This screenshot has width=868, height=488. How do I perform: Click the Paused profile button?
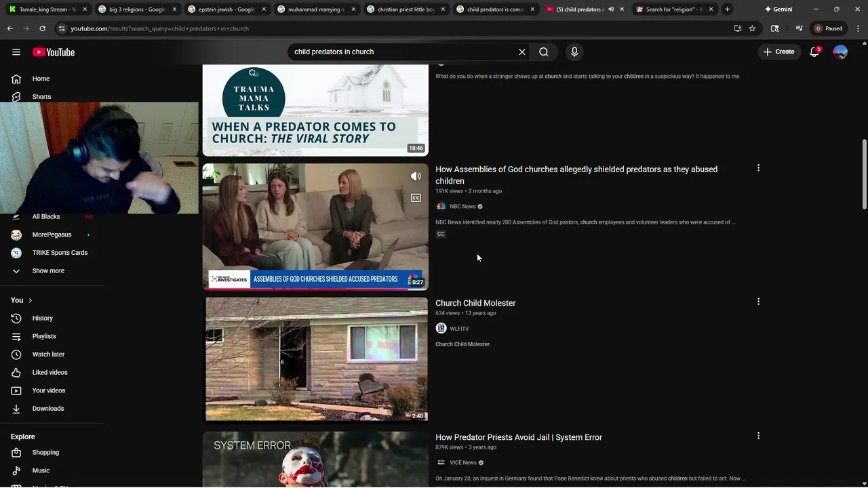pos(829,28)
